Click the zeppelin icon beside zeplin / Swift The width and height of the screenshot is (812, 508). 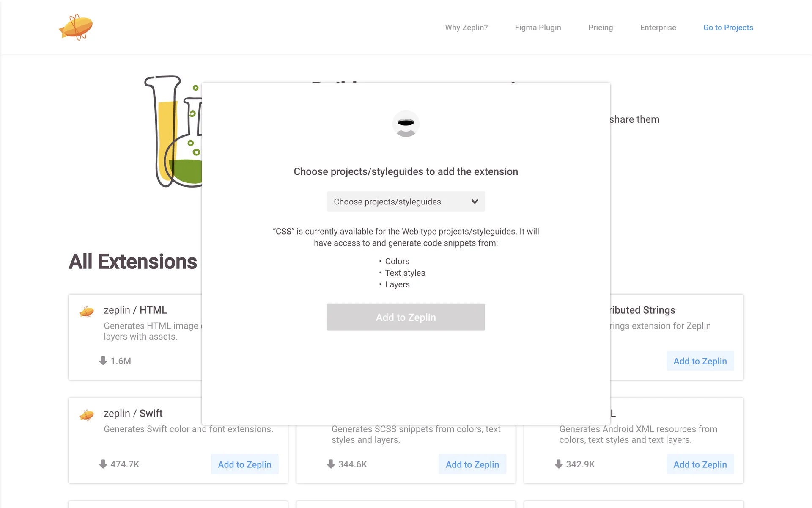coord(87,415)
